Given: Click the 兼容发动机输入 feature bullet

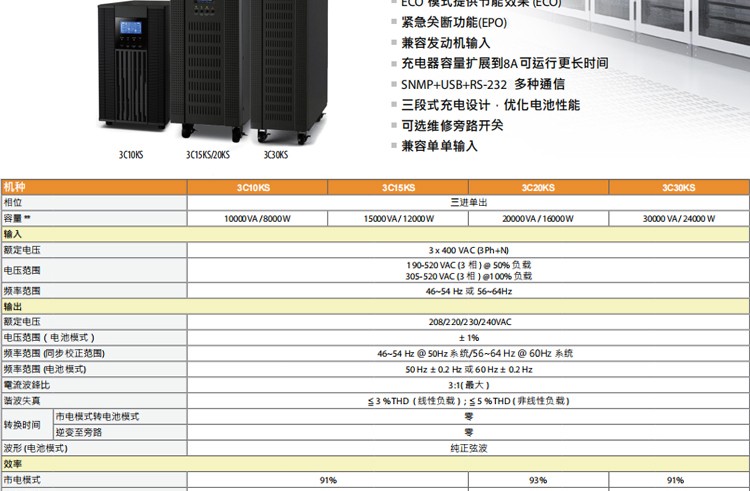Looking at the screenshot, I should [x=446, y=43].
